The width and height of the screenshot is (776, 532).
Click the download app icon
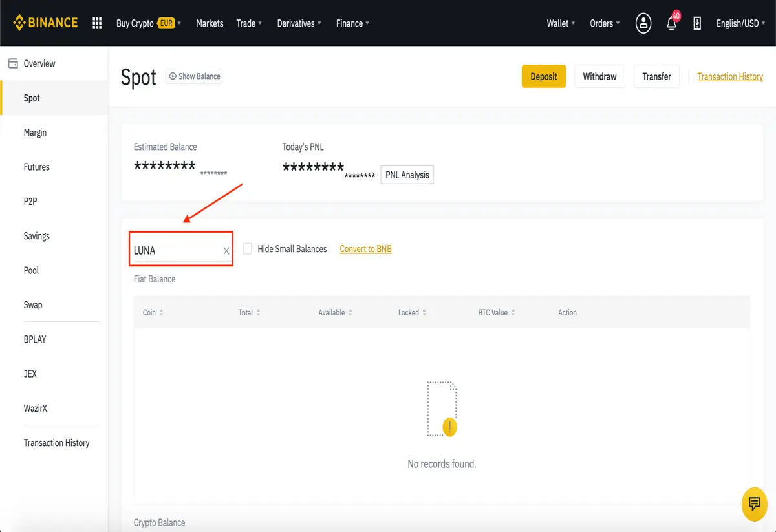(697, 23)
